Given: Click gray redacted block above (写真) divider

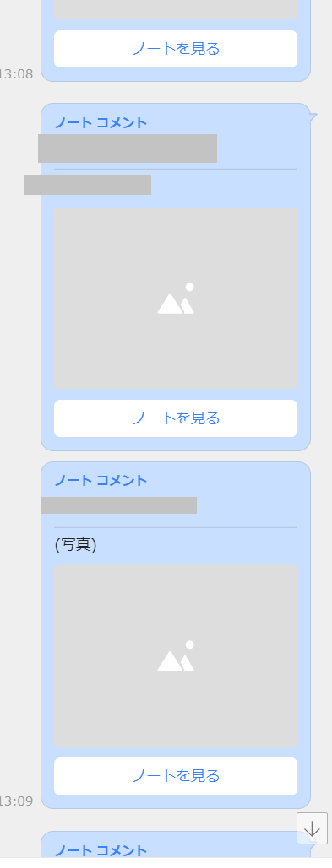Looking at the screenshot, I should (x=118, y=505).
